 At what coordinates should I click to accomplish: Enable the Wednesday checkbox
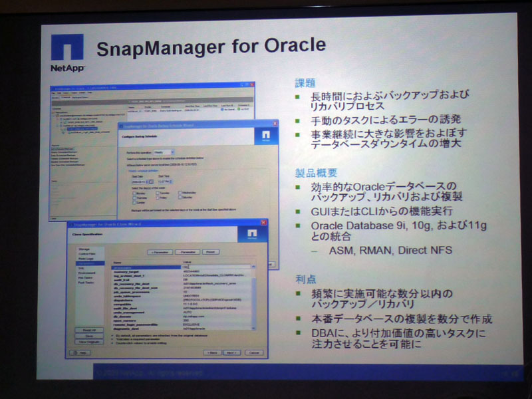(x=180, y=193)
